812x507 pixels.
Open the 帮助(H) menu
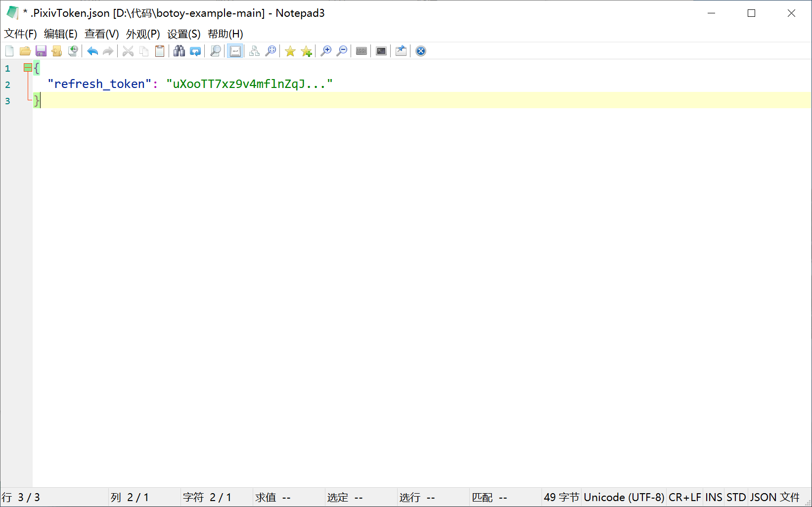coord(226,34)
